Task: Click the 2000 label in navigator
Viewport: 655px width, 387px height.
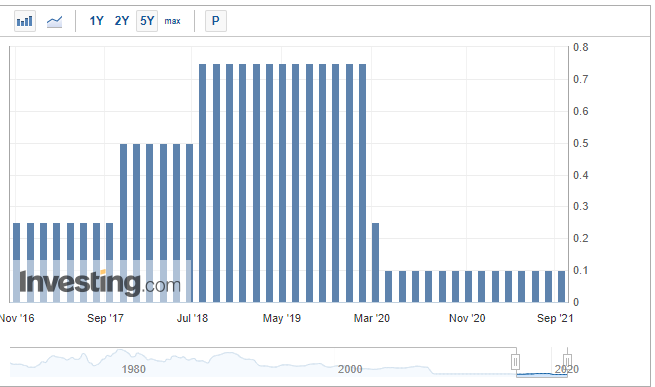Action: click(x=350, y=369)
